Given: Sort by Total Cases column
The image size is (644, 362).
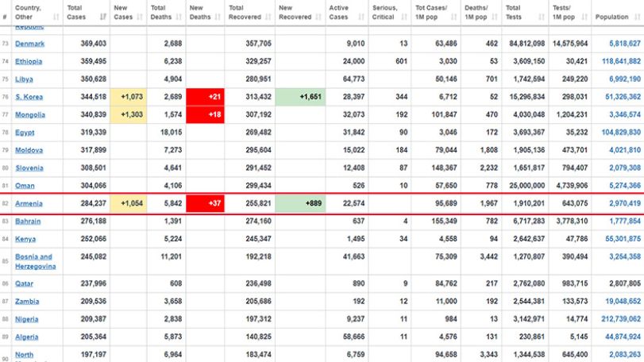Looking at the screenshot, I should 87,13.
